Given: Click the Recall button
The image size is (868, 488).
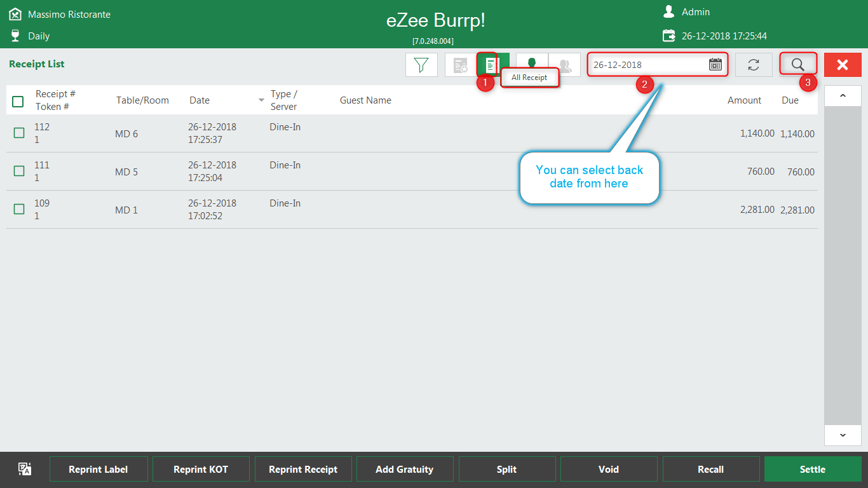Looking at the screenshot, I should click(x=711, y=470).
